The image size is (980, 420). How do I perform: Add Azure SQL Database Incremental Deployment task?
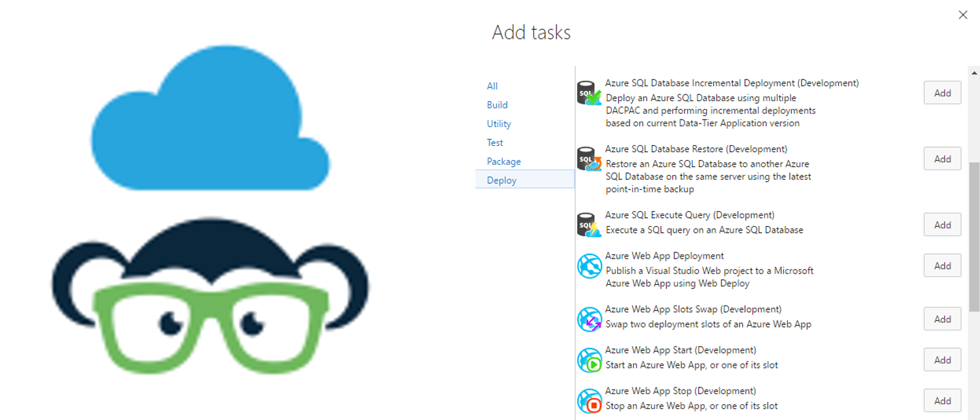(942, 93)
